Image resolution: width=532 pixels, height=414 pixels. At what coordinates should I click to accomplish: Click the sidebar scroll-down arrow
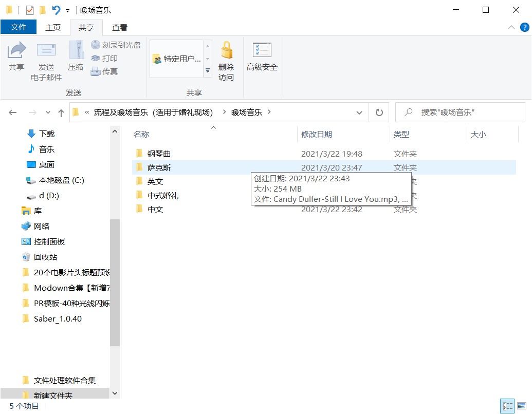(115, 393)
